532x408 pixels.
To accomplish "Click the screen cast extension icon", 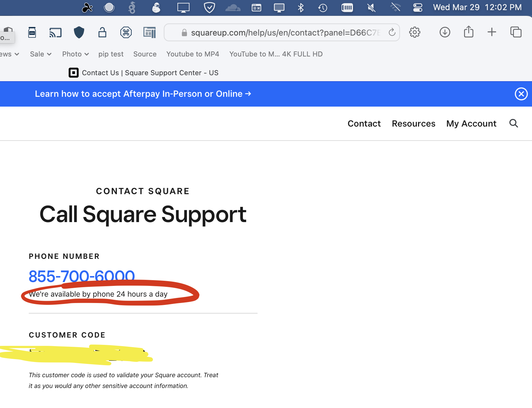I will click(x=55, y=32).
